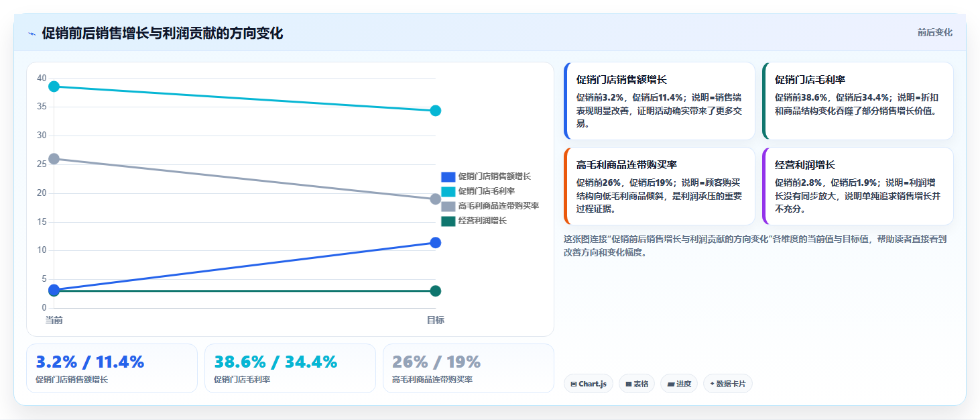Open the 促销门店毛利率 info card title
The image size is (980, 420).
(x=810, y=79)
